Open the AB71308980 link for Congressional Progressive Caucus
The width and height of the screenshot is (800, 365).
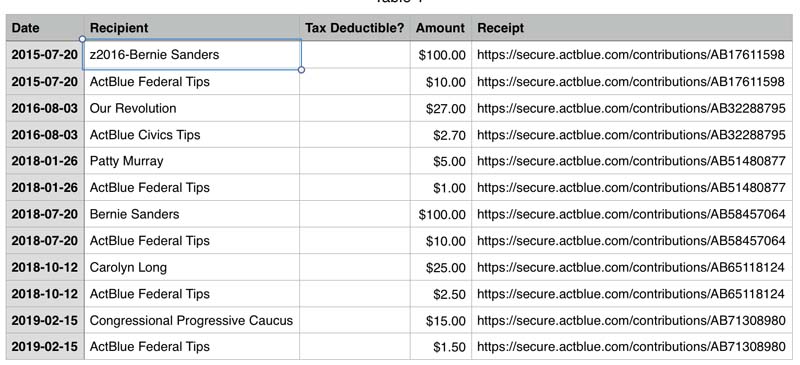[631, 321]
